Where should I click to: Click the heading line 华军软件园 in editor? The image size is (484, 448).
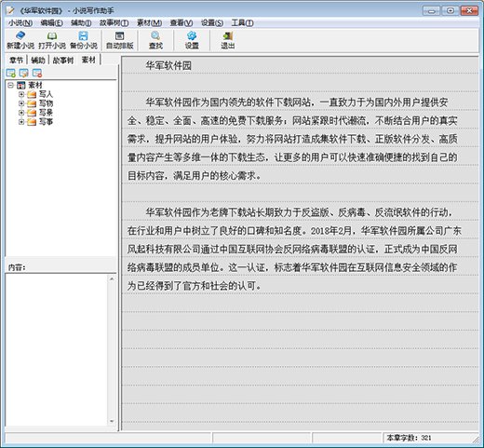point(168,65)
